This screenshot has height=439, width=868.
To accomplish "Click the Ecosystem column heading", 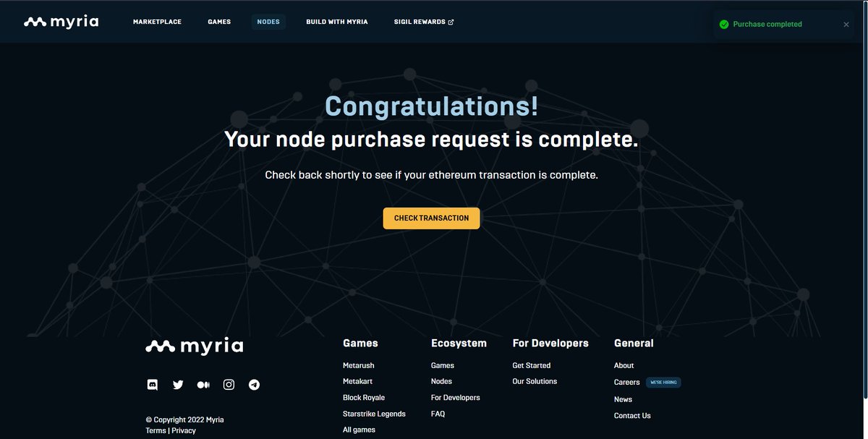I will pos(459,343).
